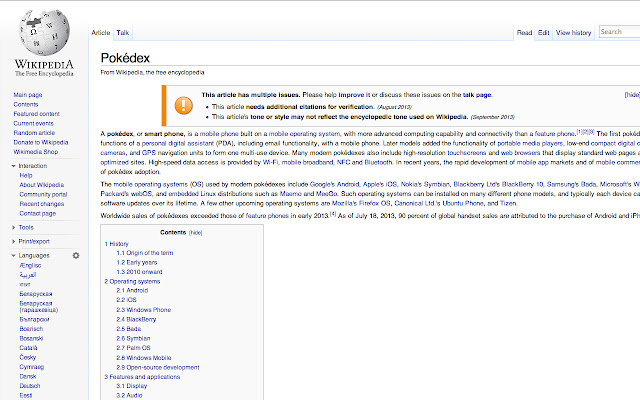The image size is (640, 400).
Task: Click the Wikipedia search input field
Action: coord(620,33)
